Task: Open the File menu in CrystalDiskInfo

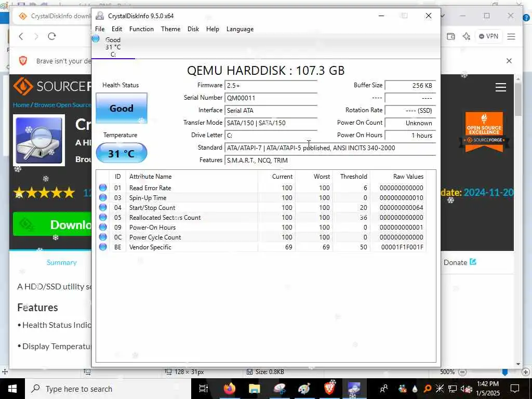Action: 100,29
